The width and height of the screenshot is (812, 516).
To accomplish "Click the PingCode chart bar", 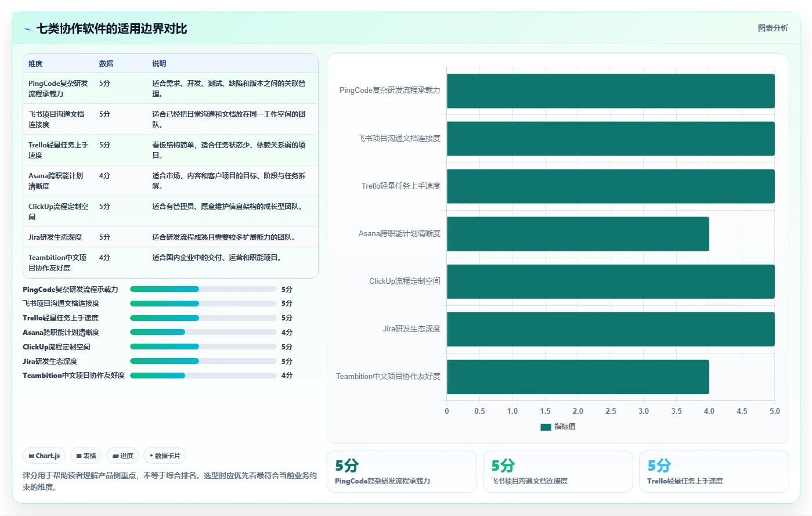I will coord(611,91).
